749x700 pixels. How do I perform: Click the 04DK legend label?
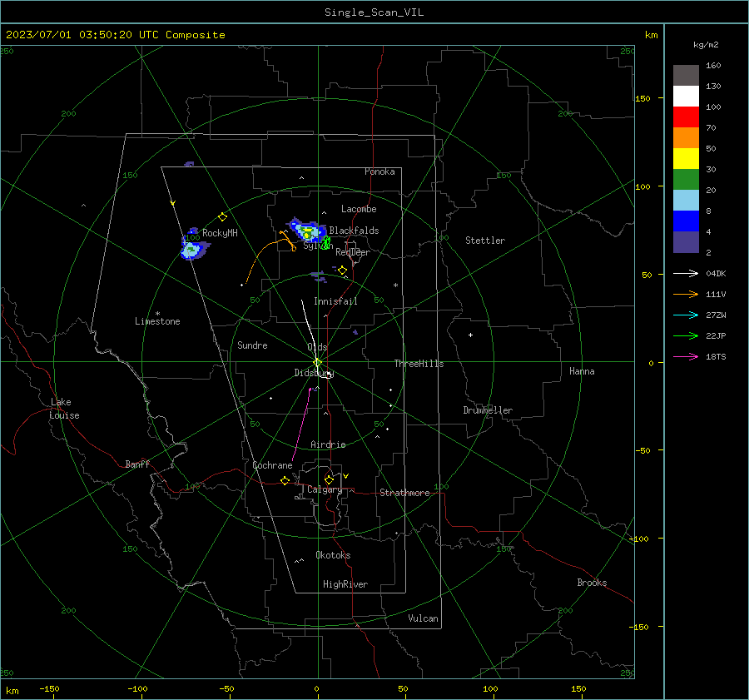pyautogui.click(x=716, y=273)
